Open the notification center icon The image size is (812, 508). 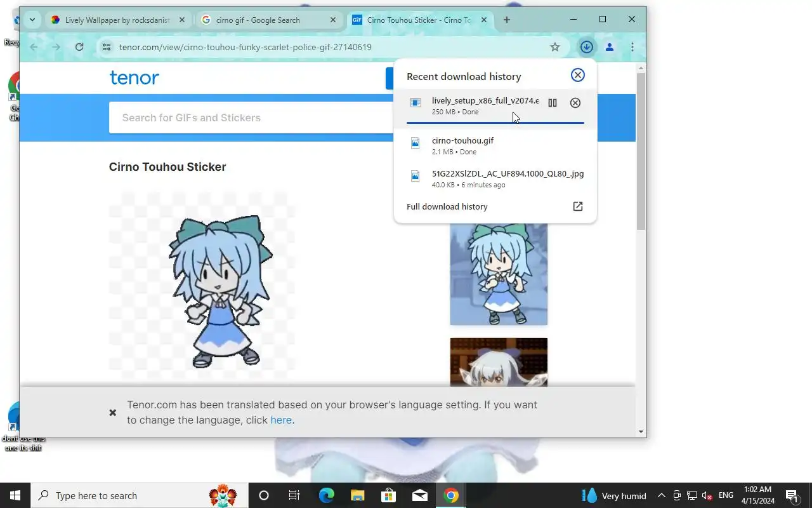(792, 495)
